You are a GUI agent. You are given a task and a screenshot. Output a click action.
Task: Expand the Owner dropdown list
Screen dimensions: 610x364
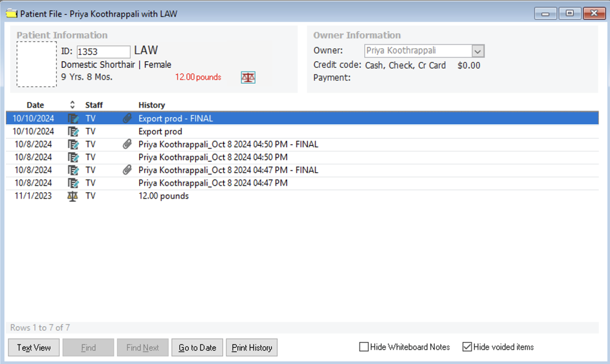[x=478, y=51]
